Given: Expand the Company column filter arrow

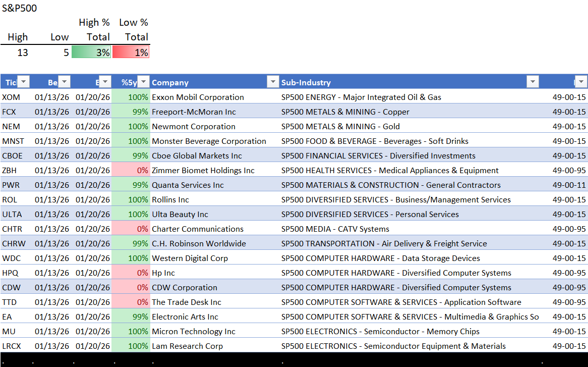Looking at the screenshot, I should 273,82.
